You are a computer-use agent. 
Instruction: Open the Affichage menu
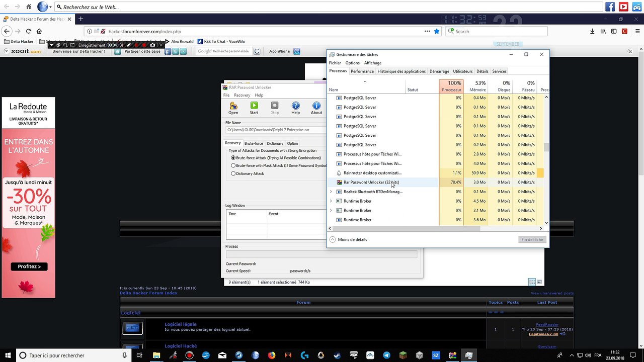tap(373, 63)
